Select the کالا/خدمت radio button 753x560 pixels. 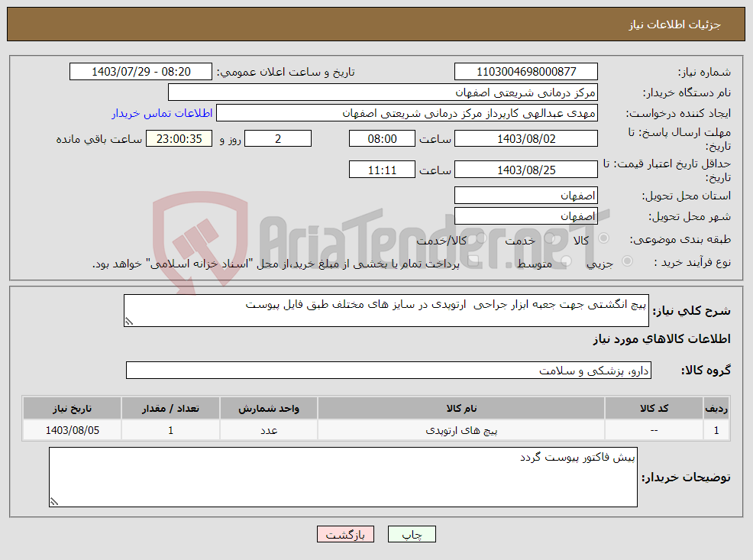(480, 238)
